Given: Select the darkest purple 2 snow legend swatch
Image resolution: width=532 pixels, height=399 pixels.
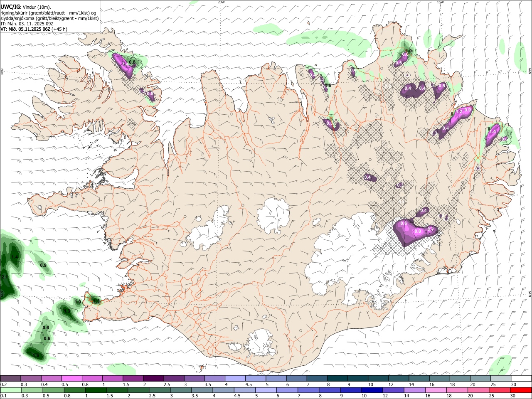Looking at the screenshot, I should pos(154,378).
